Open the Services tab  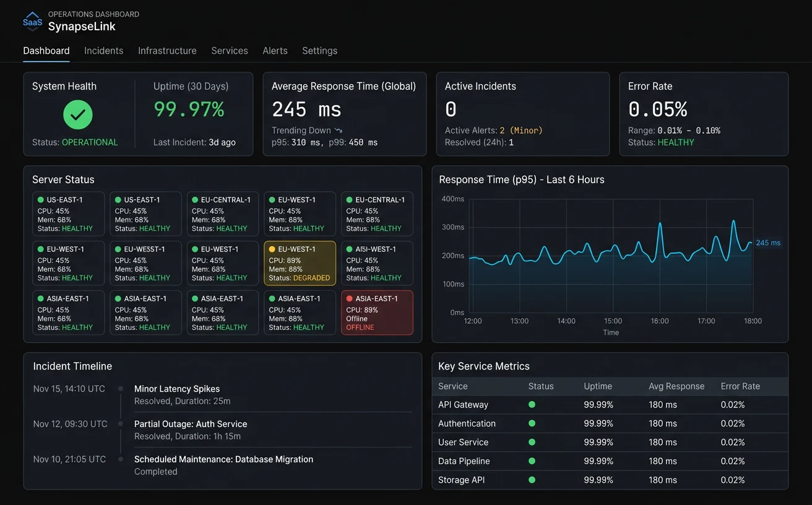click(230, 51)
